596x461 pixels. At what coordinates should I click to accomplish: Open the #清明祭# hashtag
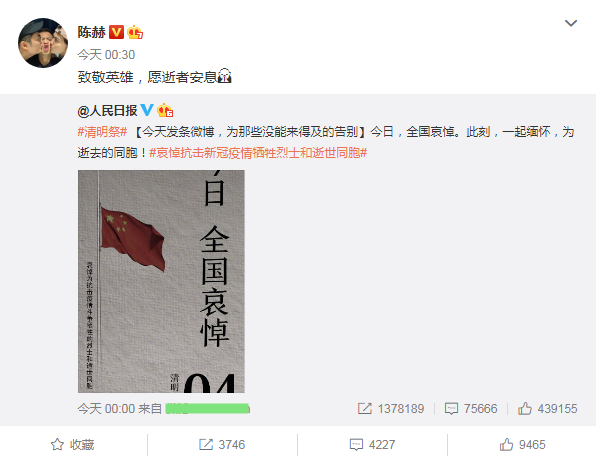102,132
